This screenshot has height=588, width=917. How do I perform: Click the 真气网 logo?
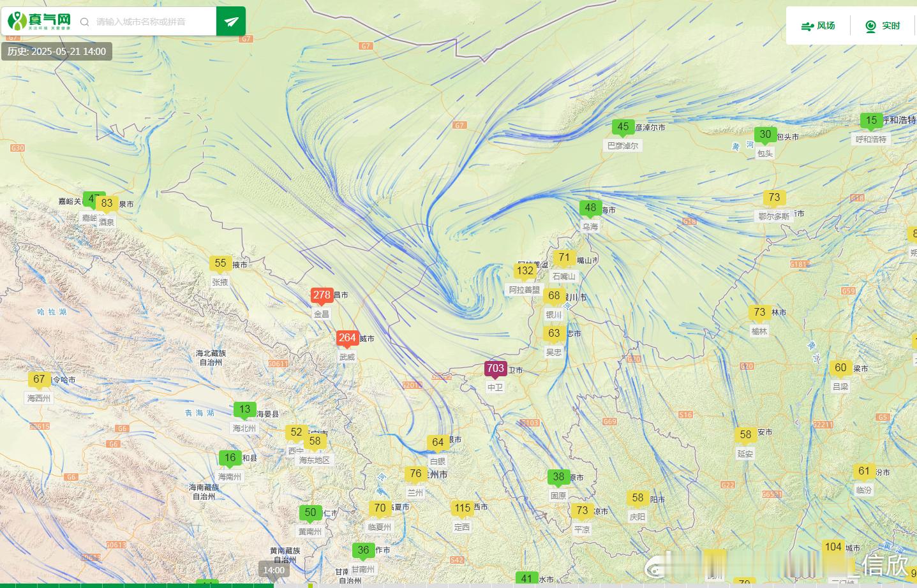pyautogui.click(x=40, y=22)
